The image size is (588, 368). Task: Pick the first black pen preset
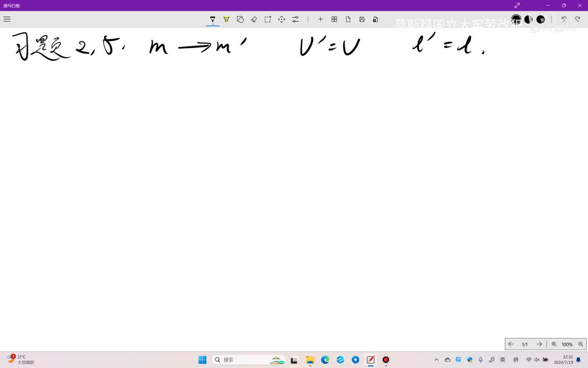coord(516,19)
